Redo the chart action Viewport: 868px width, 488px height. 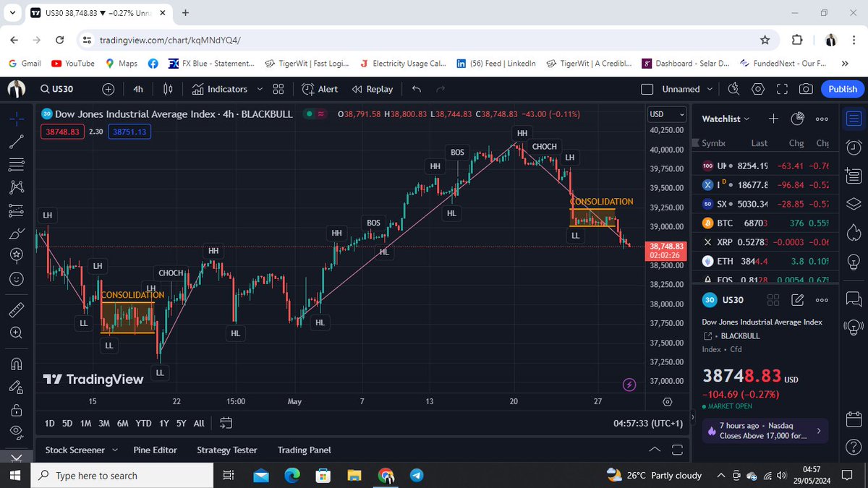click(x=441, y=89)
